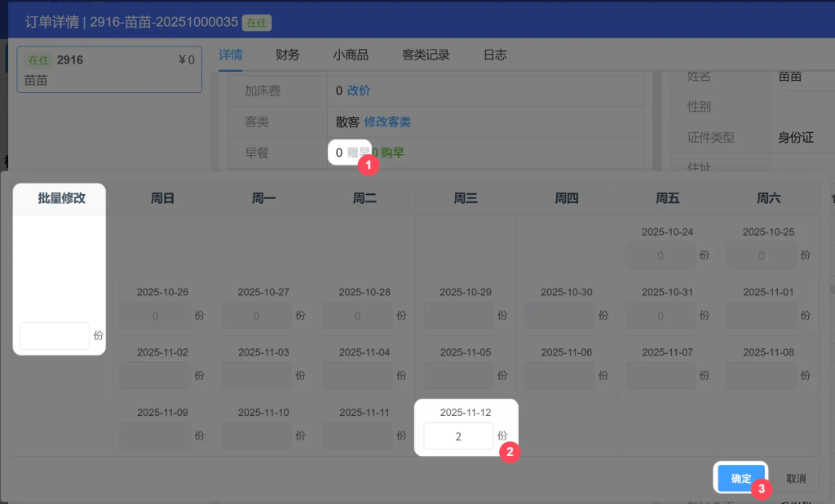Focus the 批量修改 quantity input
835x504 pixels.
(54, 335)
